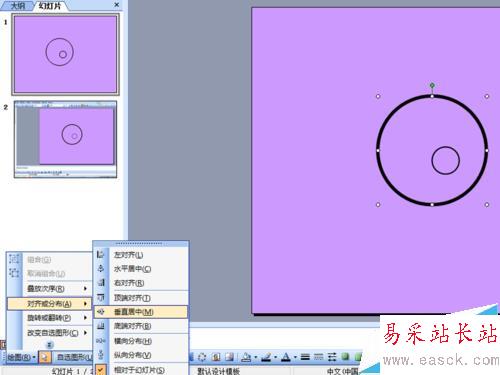Select 纵向分布(V) distribute option
Image resolution: width=500 pixels, height=375 pixels.
(141, 355)
